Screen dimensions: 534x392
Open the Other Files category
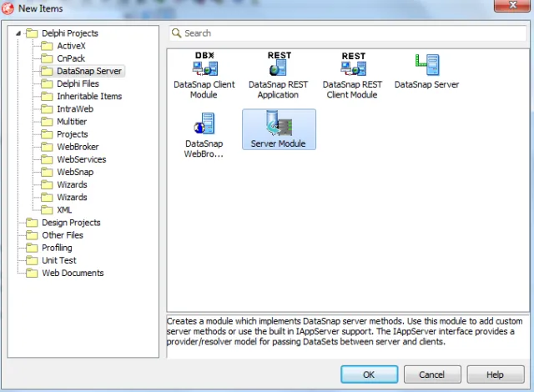(63, 235)
